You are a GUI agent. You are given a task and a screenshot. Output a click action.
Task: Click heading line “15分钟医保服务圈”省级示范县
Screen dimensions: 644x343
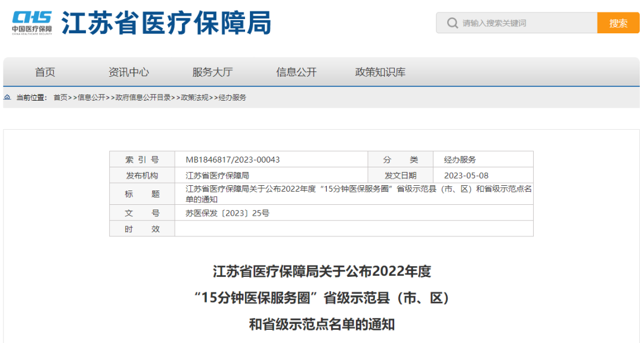coord(321,298)
